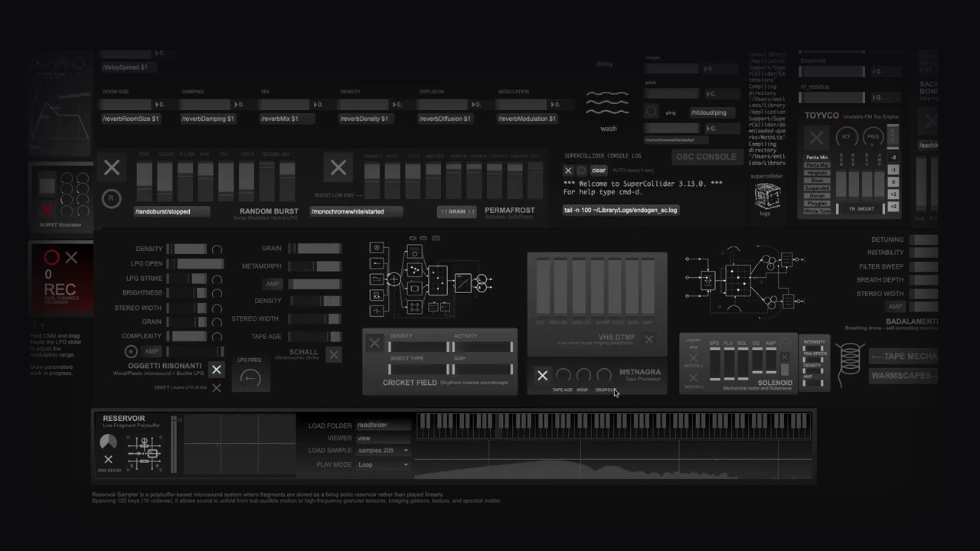Click the wash waves icon
The width and height of the screenshot is (980, 551).
pyautogui.click(x=608, y=103)
